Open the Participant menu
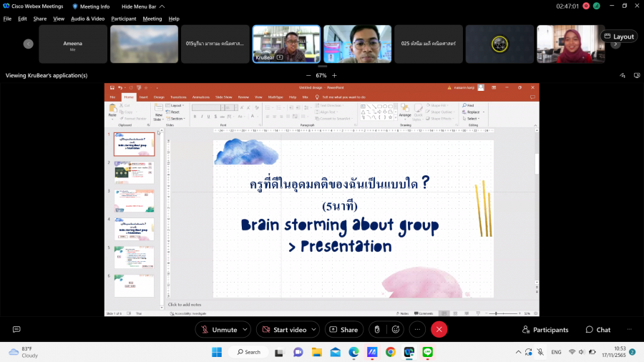Screen dimensions: 644x362 [123, 19]
